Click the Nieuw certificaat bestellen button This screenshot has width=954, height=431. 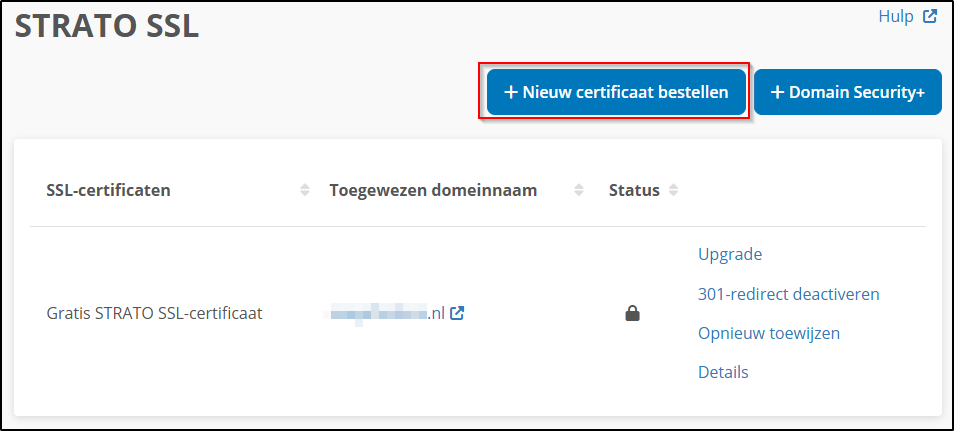pos(616,92)
